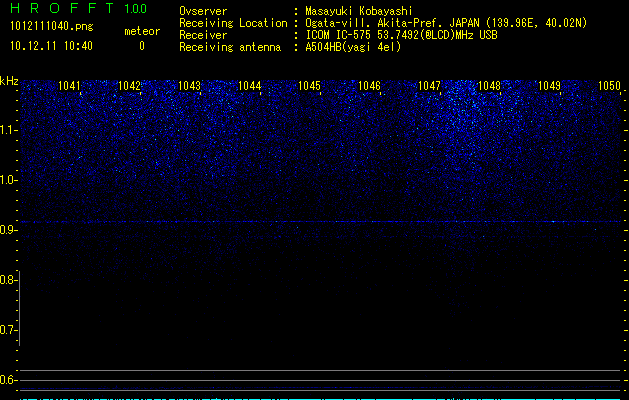Click the 1049 time marker

[x=549, y=85]
